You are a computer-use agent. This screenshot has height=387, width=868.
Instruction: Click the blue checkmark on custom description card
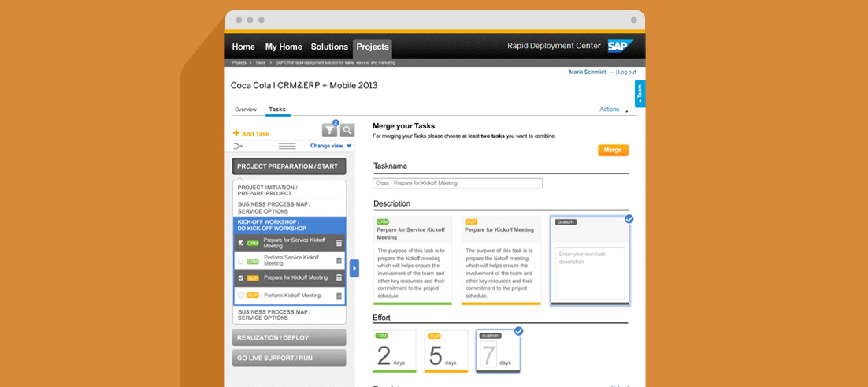629,219
